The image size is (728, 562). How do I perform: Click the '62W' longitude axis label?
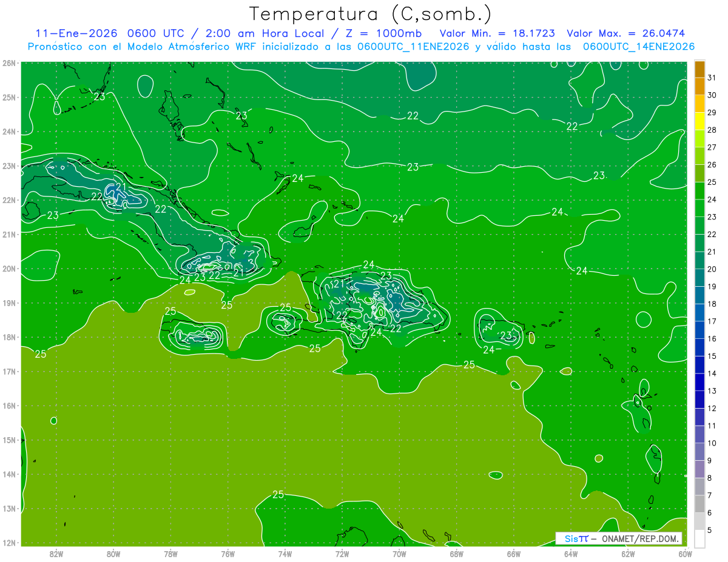tap(628, 554)
